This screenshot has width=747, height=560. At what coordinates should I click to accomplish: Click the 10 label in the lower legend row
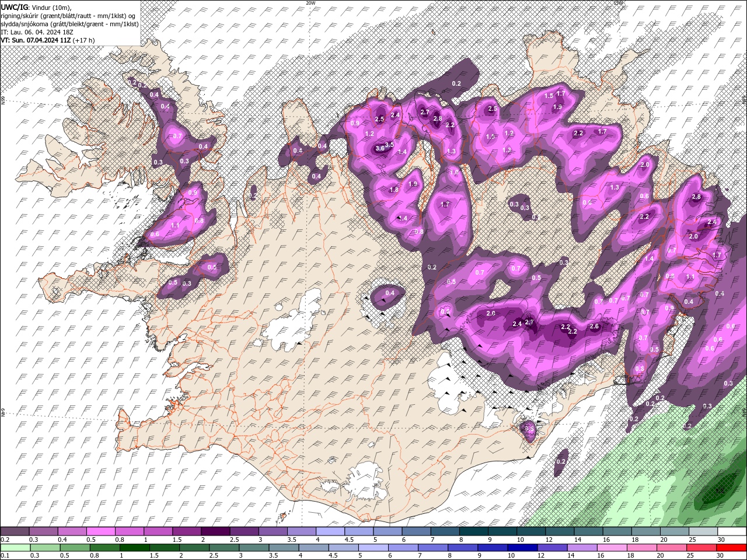click(512, 556)
